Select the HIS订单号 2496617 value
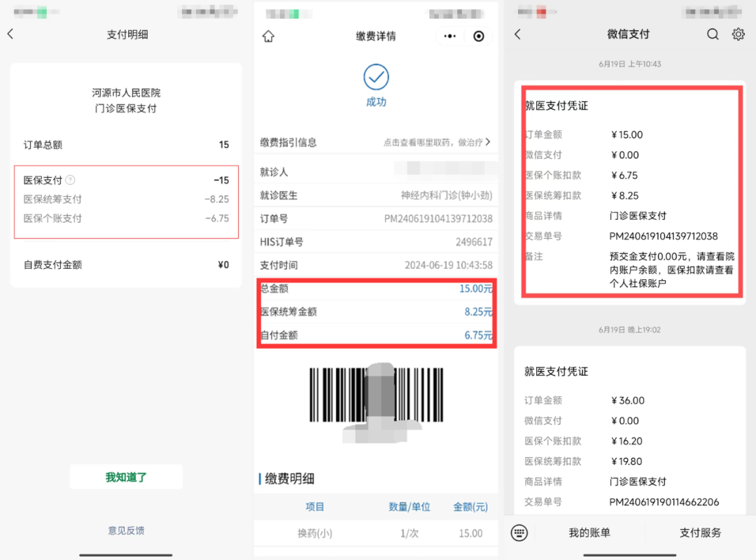The image size is (756, 560). 474,242
